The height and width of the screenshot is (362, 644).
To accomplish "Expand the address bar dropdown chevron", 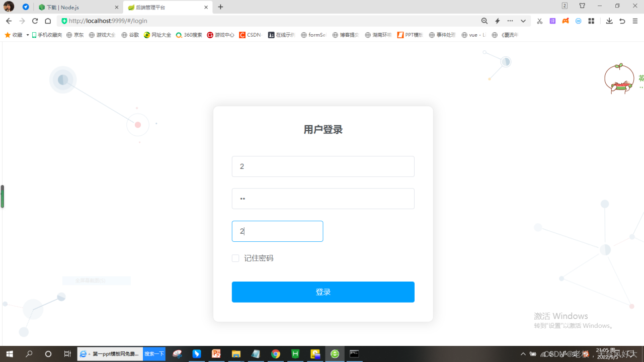I will (523, 21).
